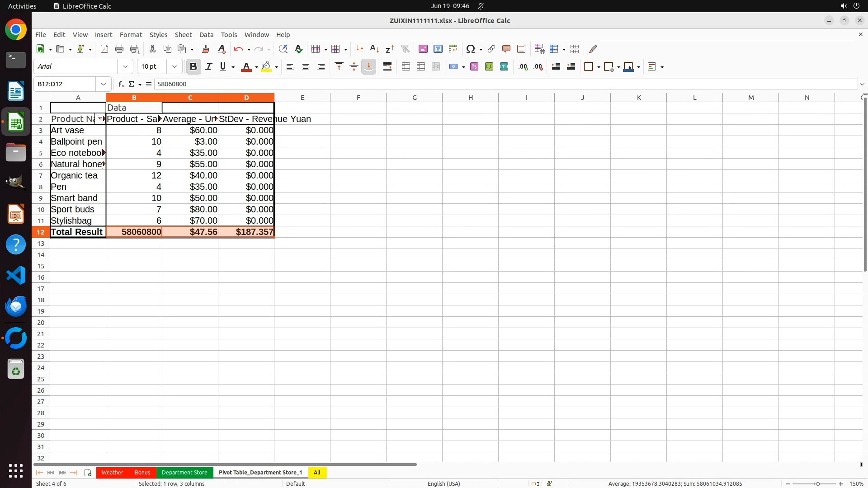Open the Data menu
Screen dimensions: 868x488
[206, 35]
